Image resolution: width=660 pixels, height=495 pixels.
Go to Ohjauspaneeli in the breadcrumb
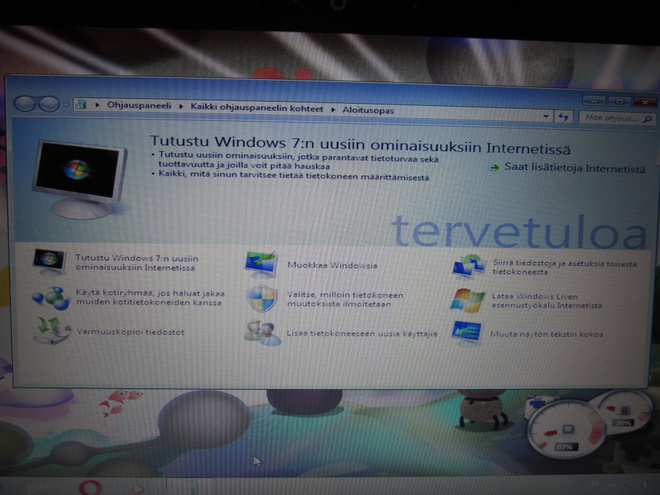coord(139,105)
